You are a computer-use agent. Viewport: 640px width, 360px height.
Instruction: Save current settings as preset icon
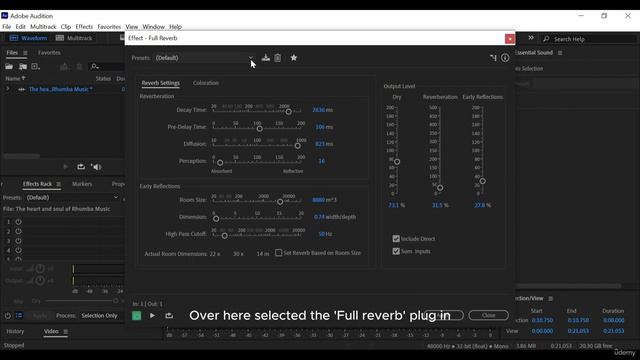pos(266,58)
